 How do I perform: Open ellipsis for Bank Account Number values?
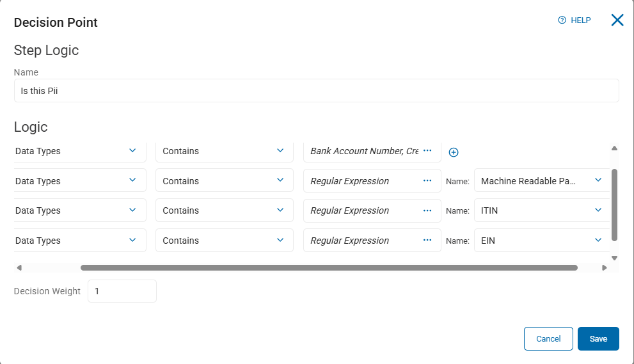point(427,151)
